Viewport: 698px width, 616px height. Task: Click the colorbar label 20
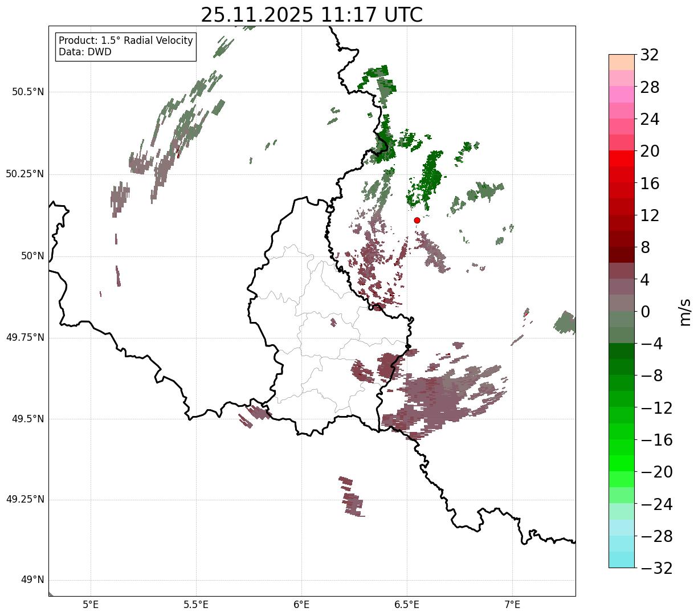(650, 151)
